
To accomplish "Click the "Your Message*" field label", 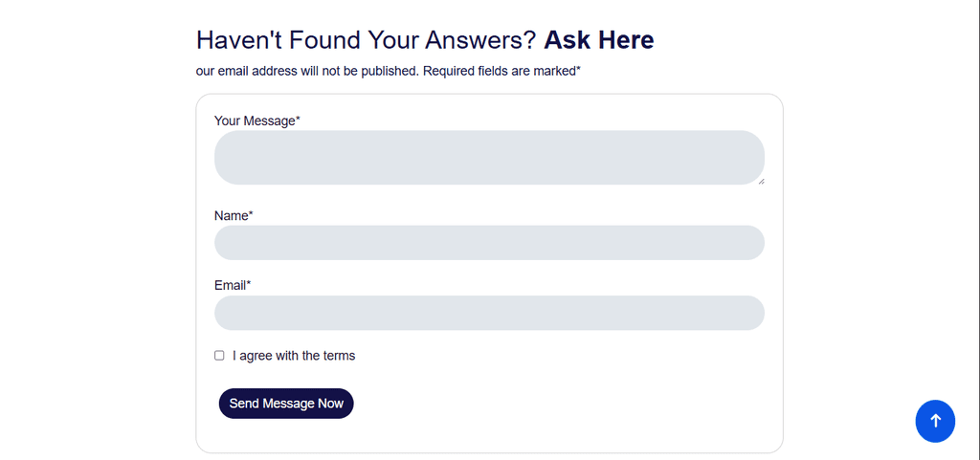I will pos(255,120).
